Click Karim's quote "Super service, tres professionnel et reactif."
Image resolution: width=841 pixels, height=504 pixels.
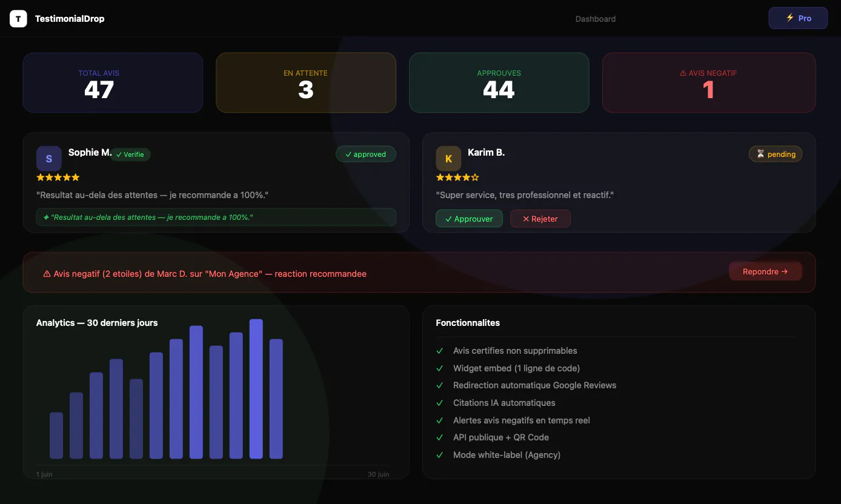pyautogui.click(x=525, y=195)
